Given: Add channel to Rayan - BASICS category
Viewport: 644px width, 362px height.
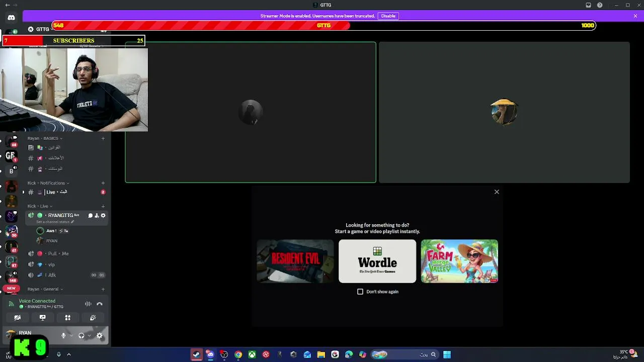Looking at the screenshot, I should pyautogui.click(x=103, y=138).
